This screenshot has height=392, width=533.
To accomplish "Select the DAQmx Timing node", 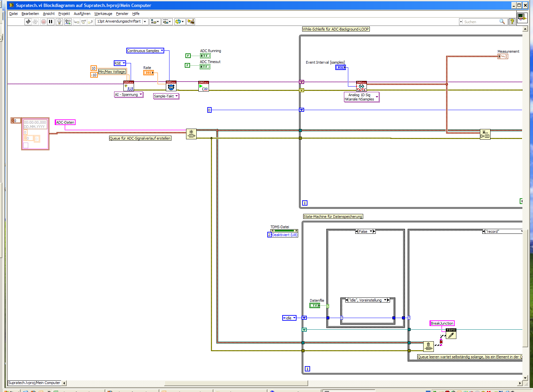I will (x=171, y=86).
